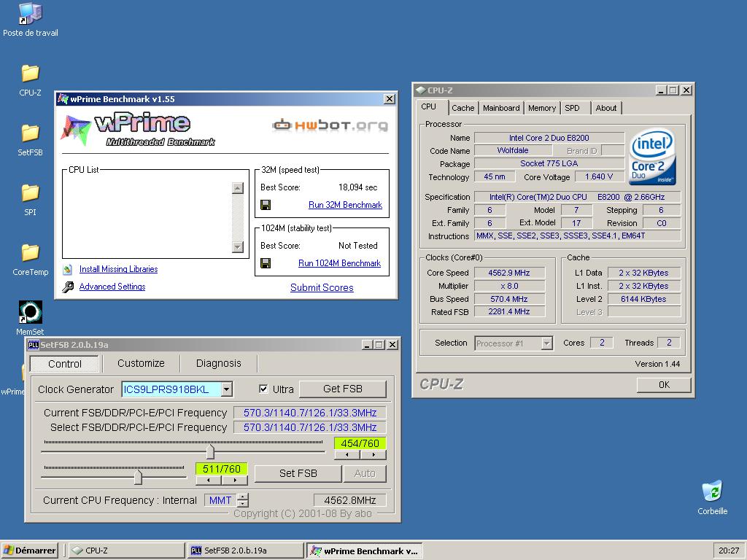Switch to SetFSB 2.0.b.19a in taskbar
This screenshot has width=747, height=560.
point(245,551)
